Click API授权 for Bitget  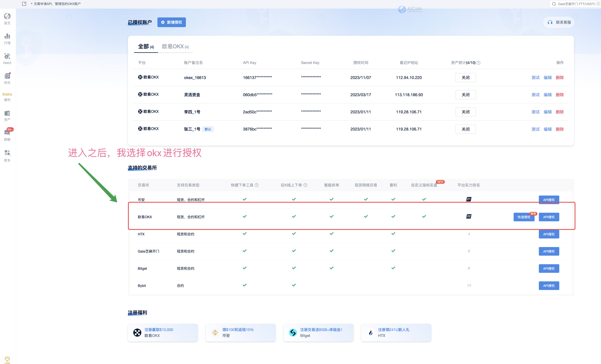pos(549,268)
